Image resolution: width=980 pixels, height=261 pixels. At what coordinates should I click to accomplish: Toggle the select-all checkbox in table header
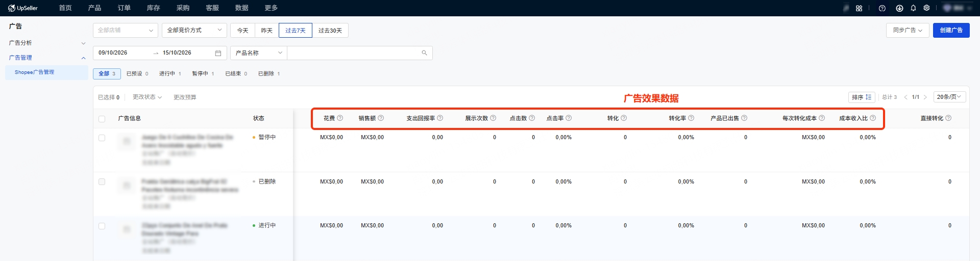point(102,119)
